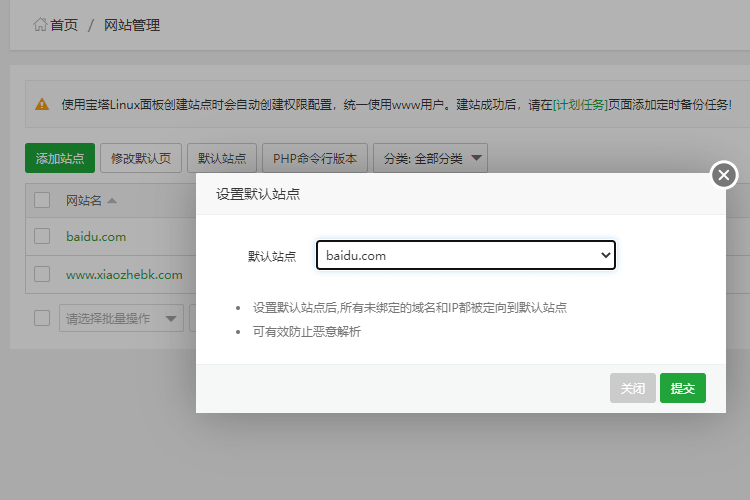Open the baidu.com site link
This screenshot has width=750, height=500.
pos(96,236)
